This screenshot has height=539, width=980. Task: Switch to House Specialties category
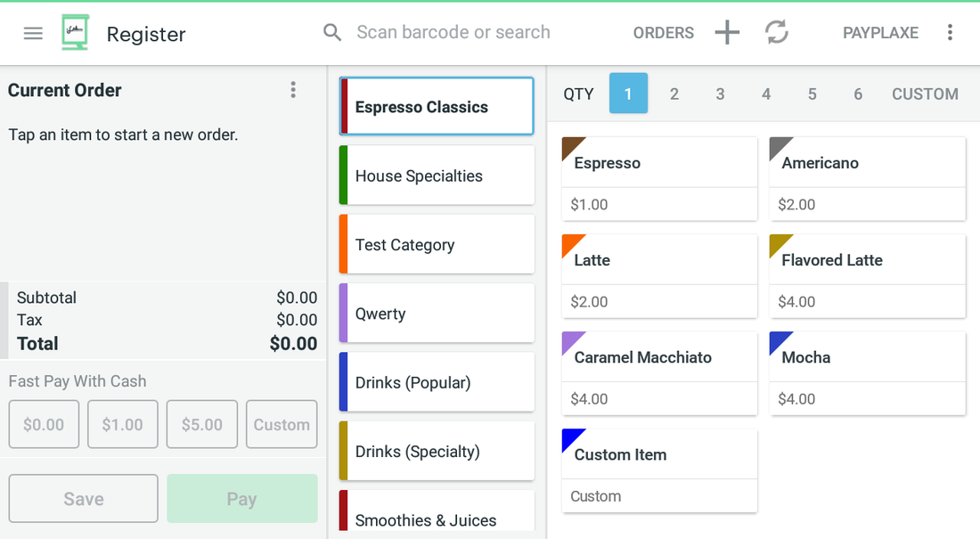click(437, 176)
